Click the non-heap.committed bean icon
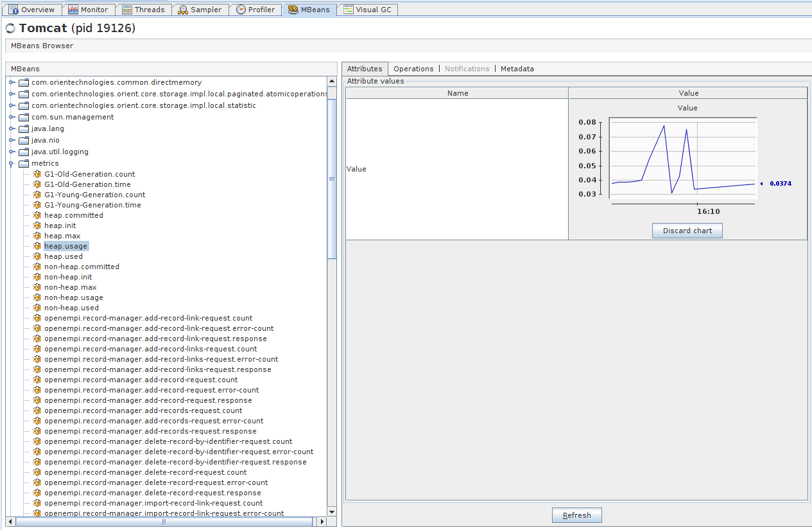The height and width of the screenshot is (530, 812). point(37,267)
